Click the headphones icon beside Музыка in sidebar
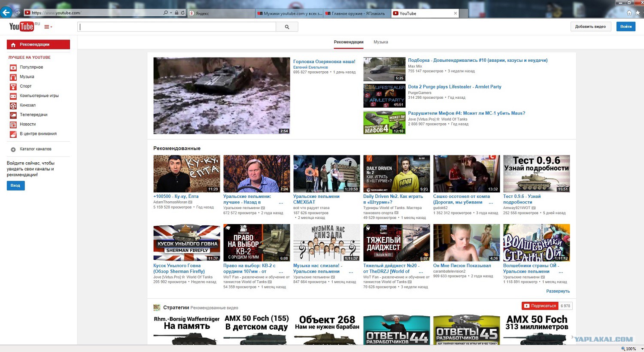 tap(13, 77)
